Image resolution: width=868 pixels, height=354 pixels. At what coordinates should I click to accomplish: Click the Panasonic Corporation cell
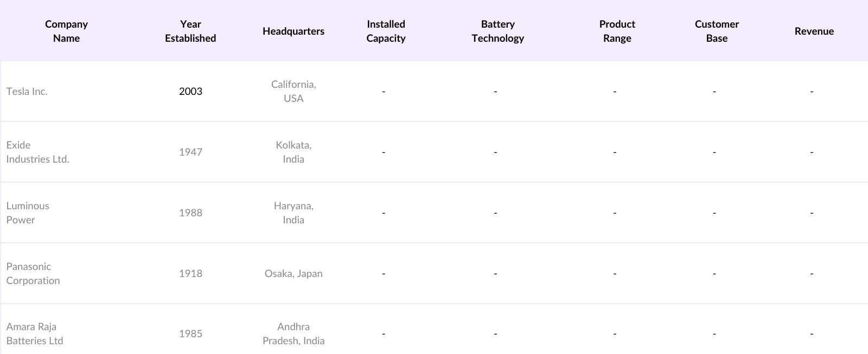[x=33, y=274]
